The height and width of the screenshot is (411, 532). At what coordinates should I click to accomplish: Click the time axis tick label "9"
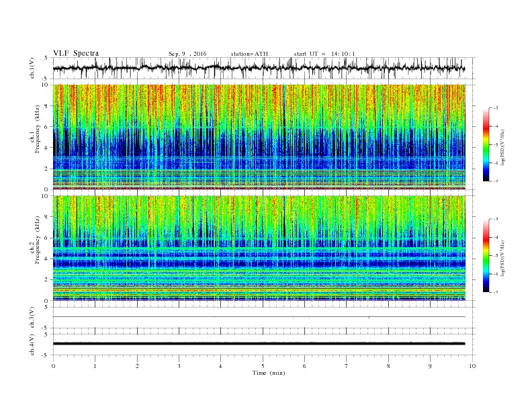point(430,366)
